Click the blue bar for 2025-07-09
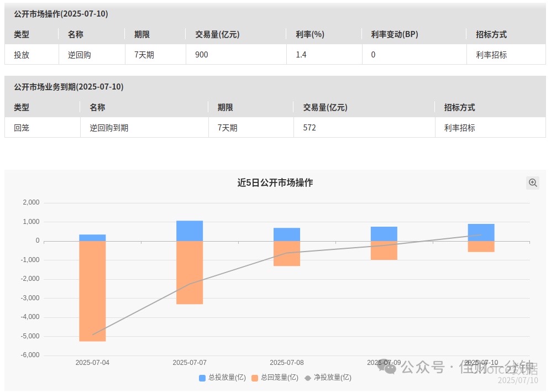This screenshot has width=551, height=392. 384,234
